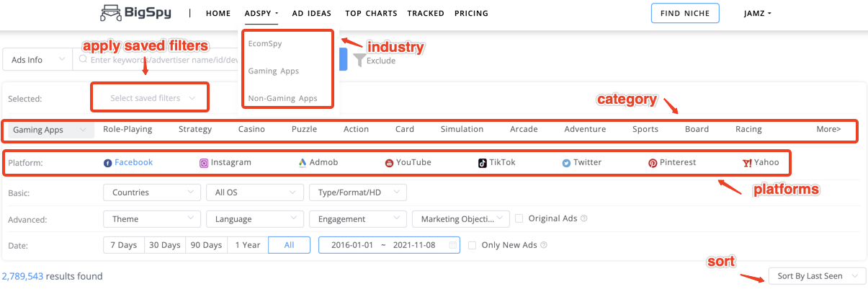Open the Select saved filters dropdown

coord(151,98)
